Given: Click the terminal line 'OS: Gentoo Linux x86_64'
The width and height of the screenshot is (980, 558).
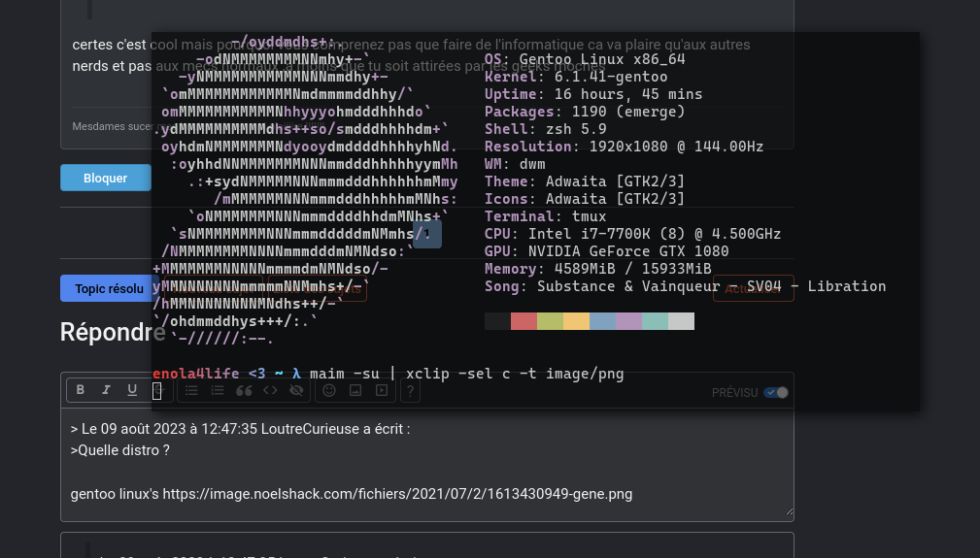Looking at the screenshot, I should [x=585, y=59].
